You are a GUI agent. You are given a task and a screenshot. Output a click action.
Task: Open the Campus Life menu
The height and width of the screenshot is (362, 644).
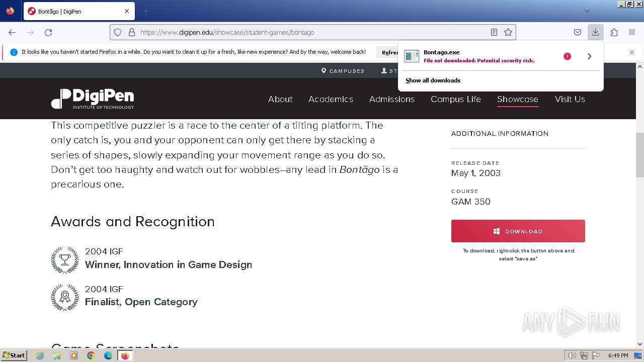(456, 99)
